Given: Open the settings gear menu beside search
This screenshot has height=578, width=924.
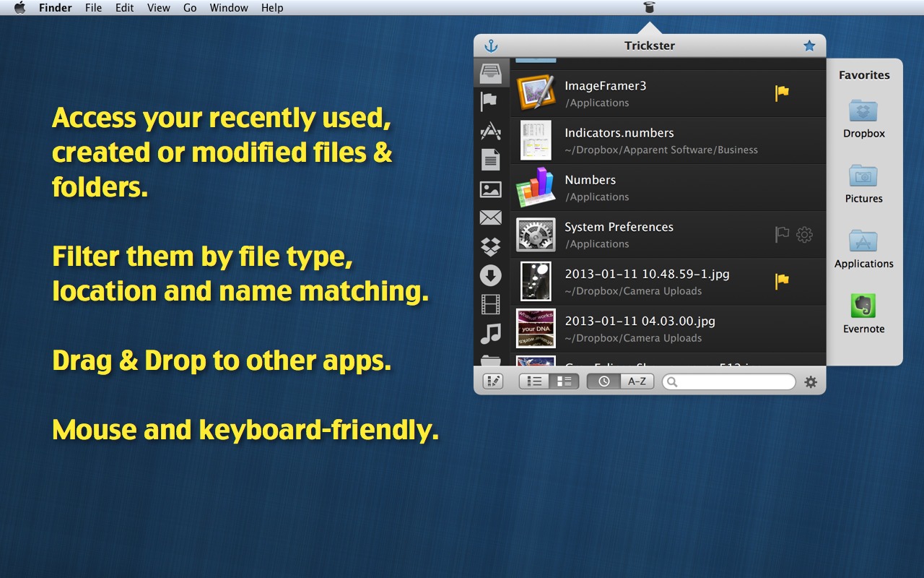Looking at the screenshot, I should (x=811, y=382).
